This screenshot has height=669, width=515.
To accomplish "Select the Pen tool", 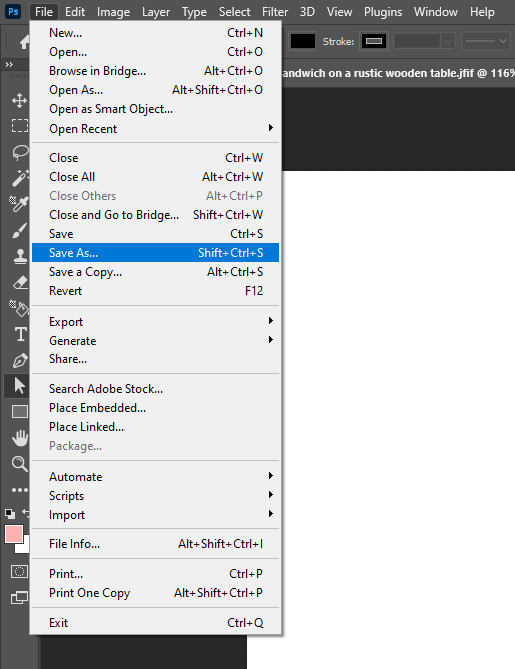I will [x=20, y=361].
